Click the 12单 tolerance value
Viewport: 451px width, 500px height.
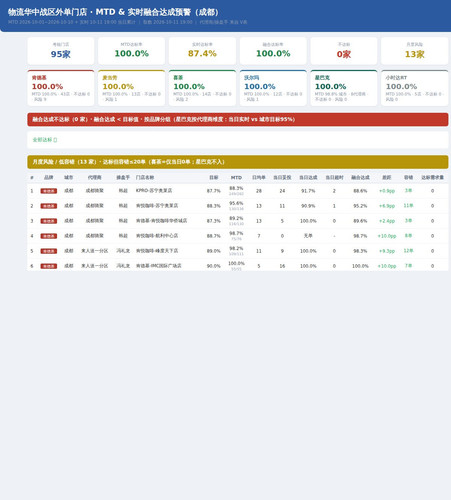click(408, 251)
